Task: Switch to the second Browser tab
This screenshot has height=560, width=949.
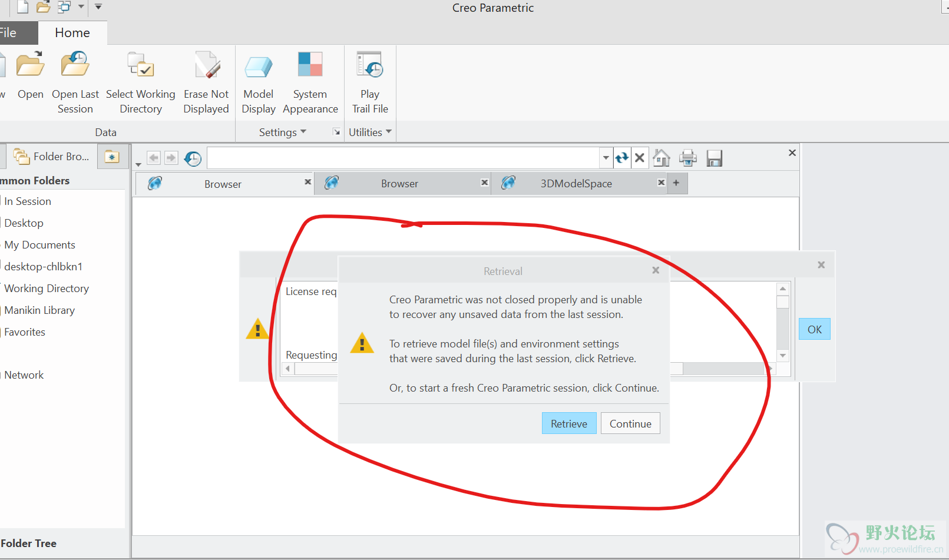Action: point(399,184)
